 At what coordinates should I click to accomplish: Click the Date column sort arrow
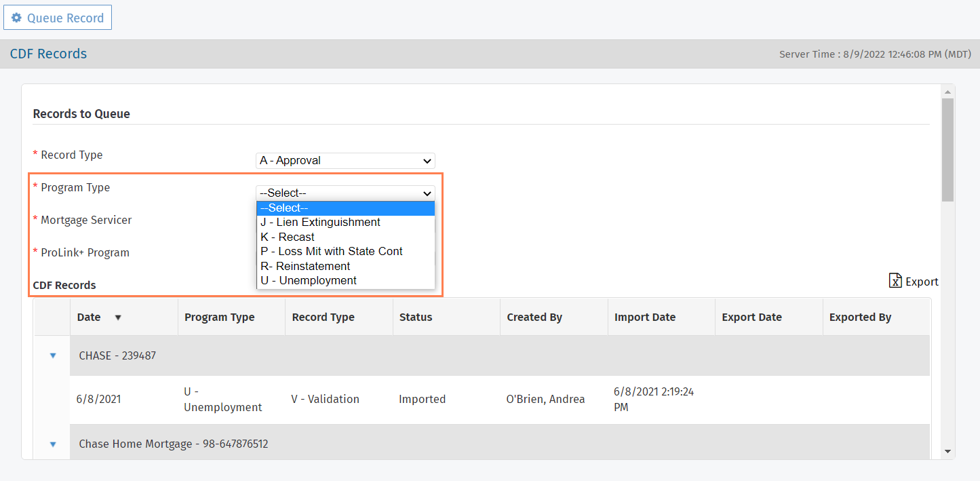click(x=118, y=318)
